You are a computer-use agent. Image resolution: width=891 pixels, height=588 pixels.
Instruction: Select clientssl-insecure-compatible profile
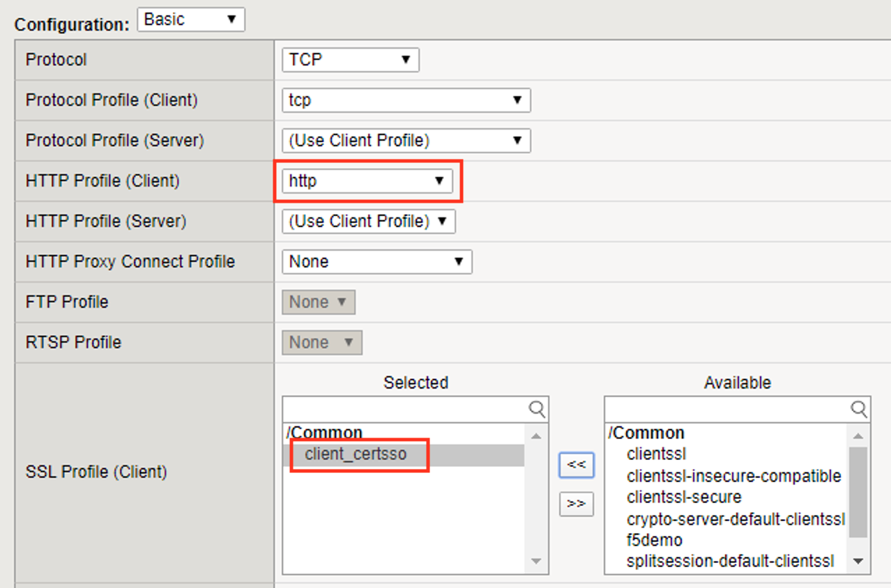(x=733, y=476)
